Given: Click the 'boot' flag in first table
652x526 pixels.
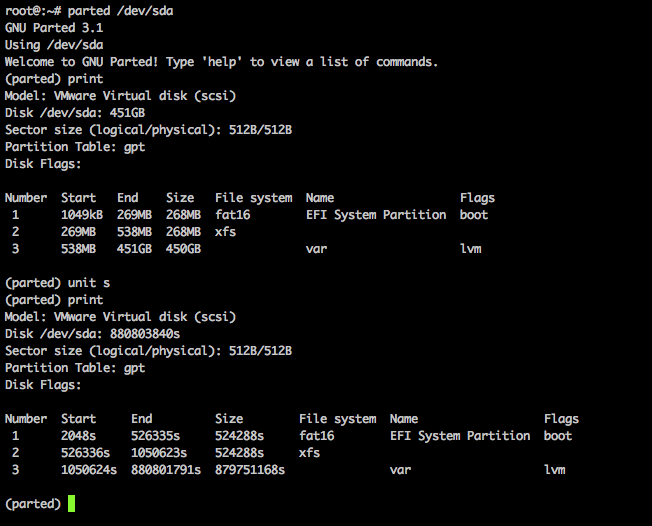Looking at the screenshot, I should click(x=474, y=215).
